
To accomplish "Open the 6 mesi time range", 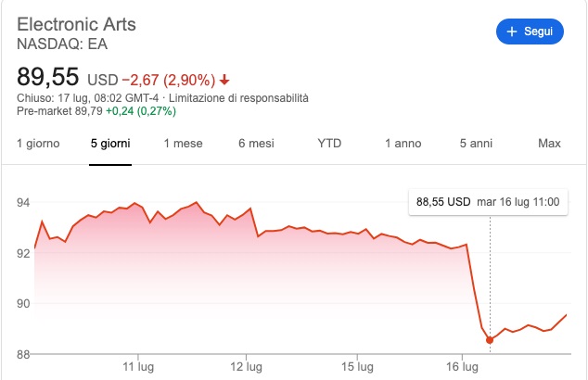I will tap(256, 144).
